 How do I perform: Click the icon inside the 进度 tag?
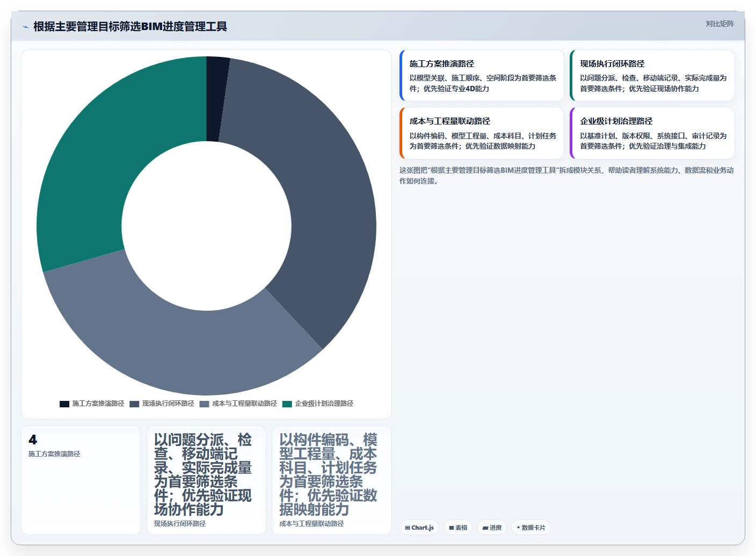[x=485, y=528]
